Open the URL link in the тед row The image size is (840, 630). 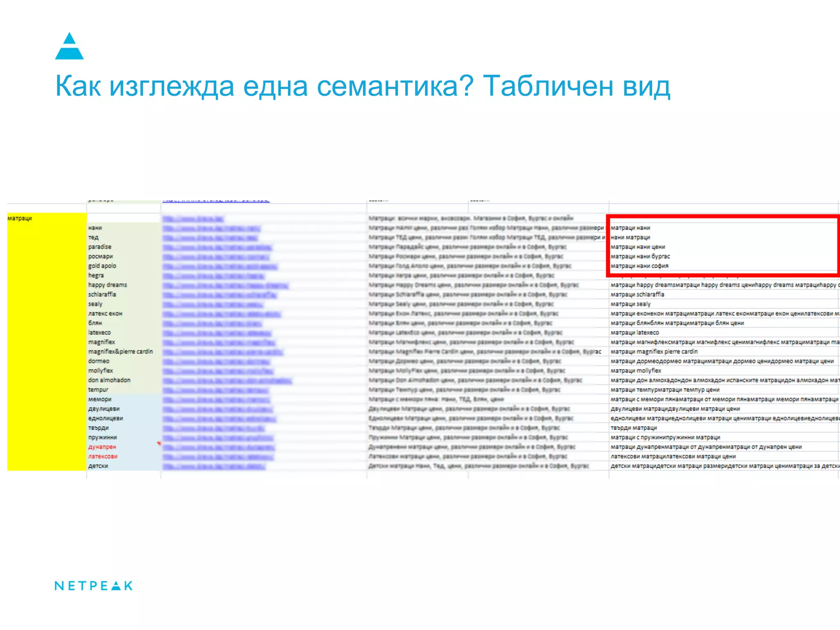tap(210, 237)
